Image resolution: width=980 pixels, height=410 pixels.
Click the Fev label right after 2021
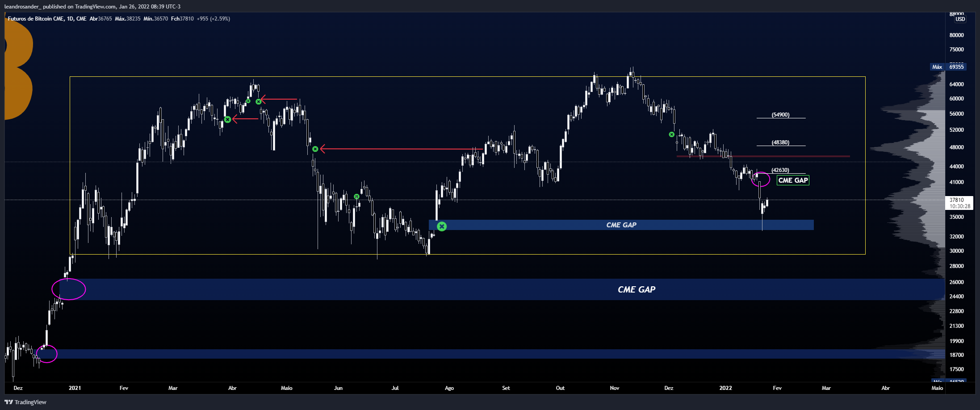click(x=124, y=388)
